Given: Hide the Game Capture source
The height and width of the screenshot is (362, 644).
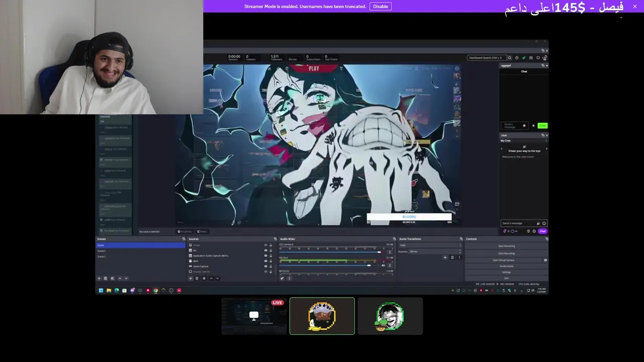Looking at the screenshot, I should click(x=266, y=266).
